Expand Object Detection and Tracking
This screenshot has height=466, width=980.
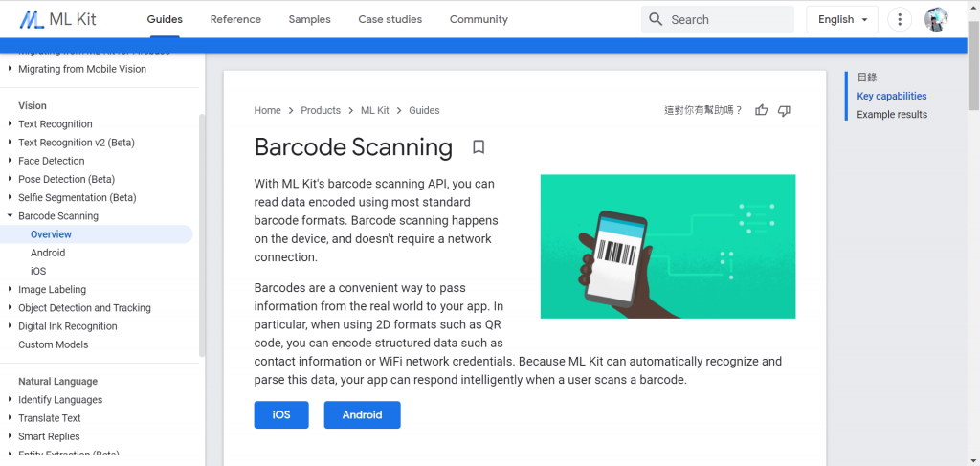[x=10, y=307]
